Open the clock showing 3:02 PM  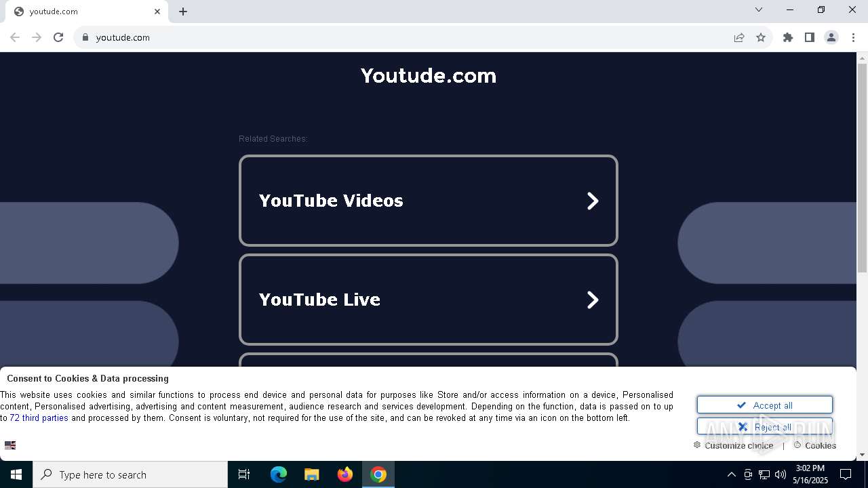pos(810,474)
